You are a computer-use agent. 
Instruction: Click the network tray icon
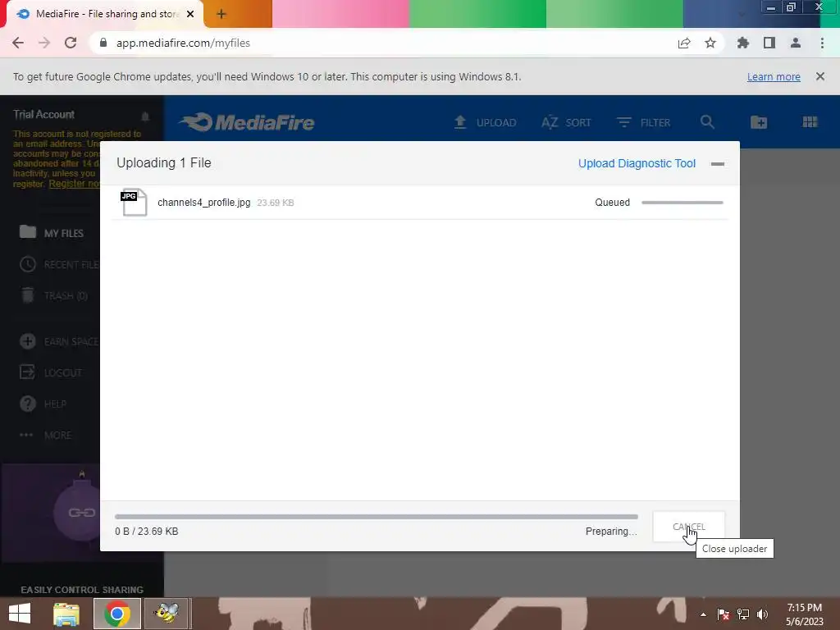[743, 614]
